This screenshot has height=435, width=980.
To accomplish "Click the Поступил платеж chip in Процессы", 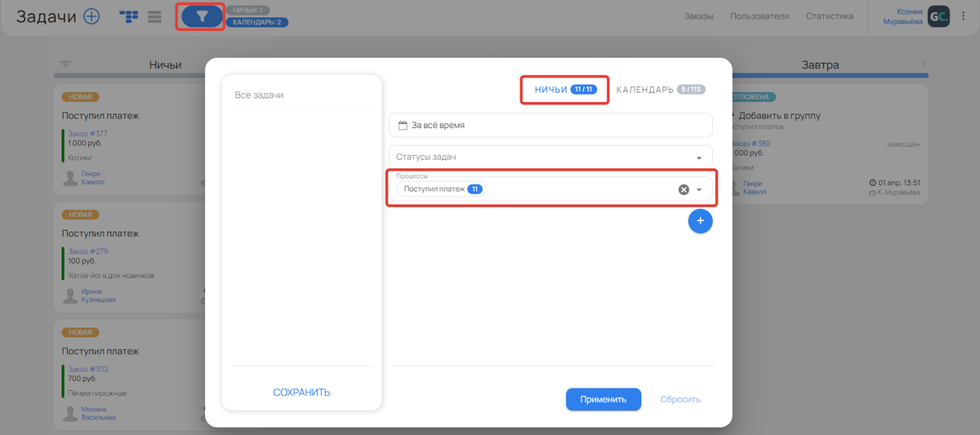I will (x=441, y=189).
